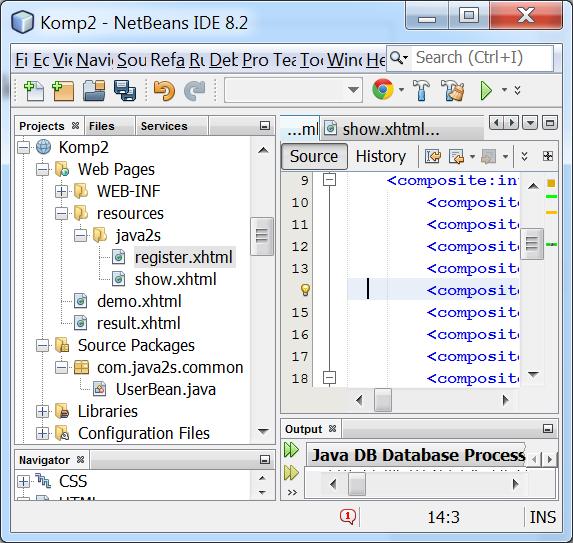
Task: Select register.xhtml in the project tree
Action: pos(183,257)
